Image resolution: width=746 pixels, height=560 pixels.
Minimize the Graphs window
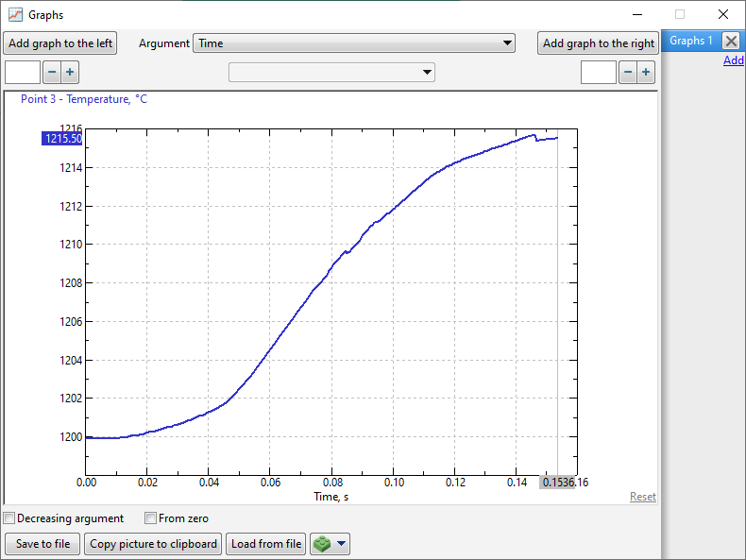pos(637,14)
